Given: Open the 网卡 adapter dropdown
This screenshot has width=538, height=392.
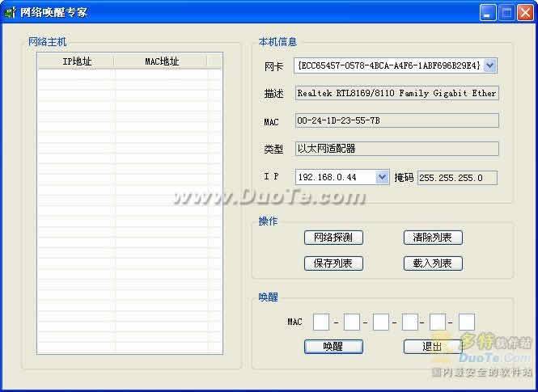Looking at the screenshot, I should click(x=490, y=65).
